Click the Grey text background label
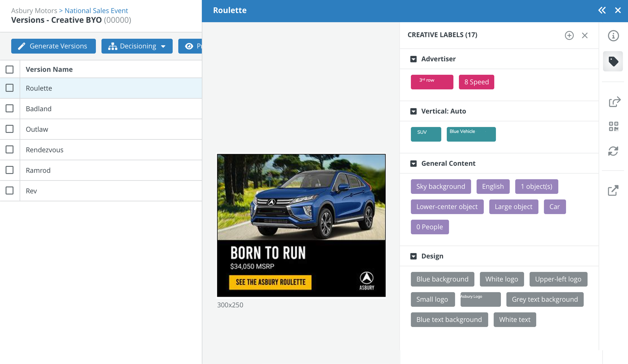The width and height of the screenshot is (628, 364). (x=545, y=299)
